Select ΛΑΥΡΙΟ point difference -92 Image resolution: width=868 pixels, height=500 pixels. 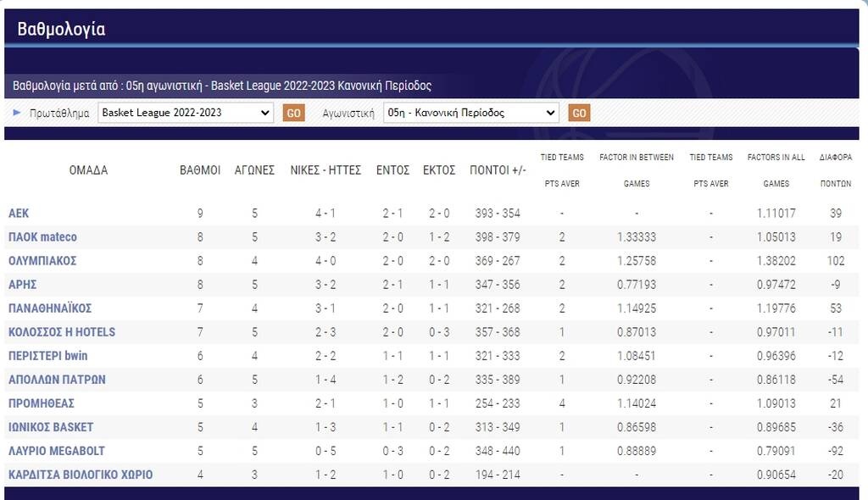click(x=836, y=452)
